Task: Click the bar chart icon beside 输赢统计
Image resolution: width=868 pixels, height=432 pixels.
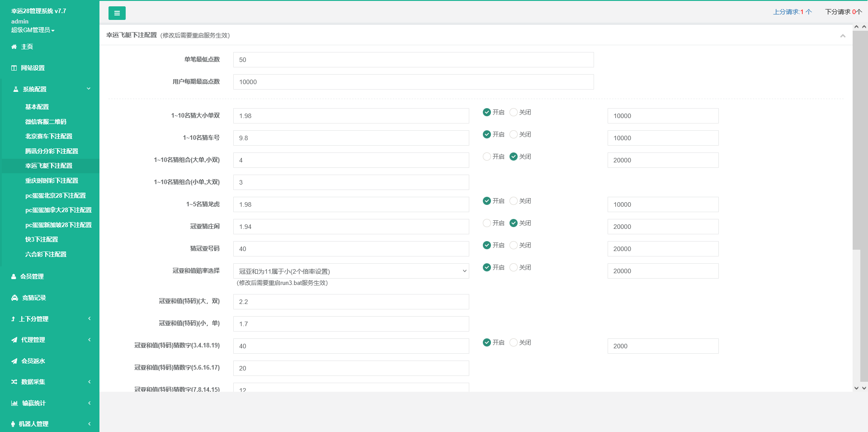Action: point(14,403)
